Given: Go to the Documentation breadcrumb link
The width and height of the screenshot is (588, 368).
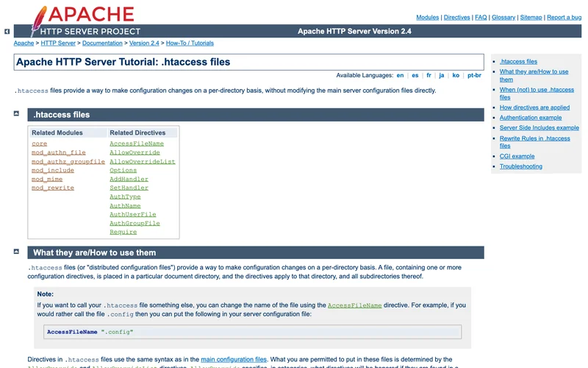Looking at the screenshot, I should (x=102, y=43).
